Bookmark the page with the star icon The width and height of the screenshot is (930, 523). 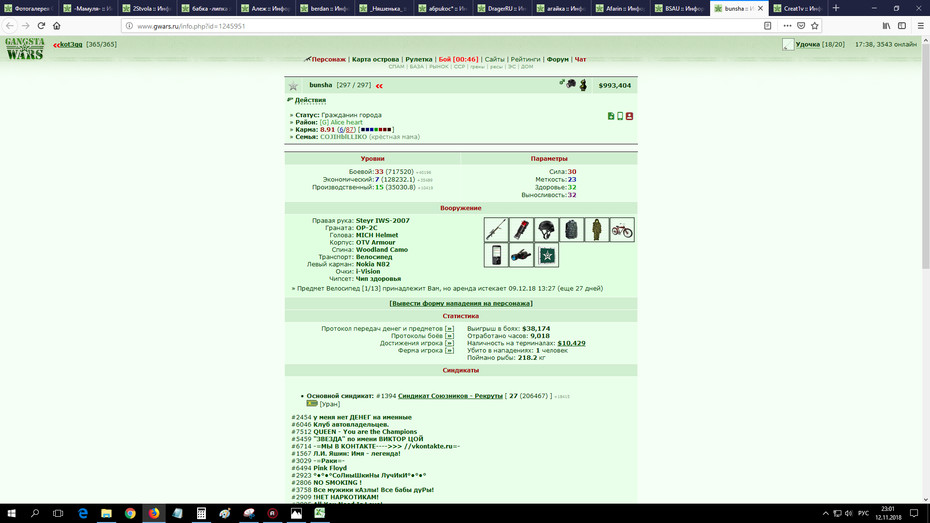[815, 25]
